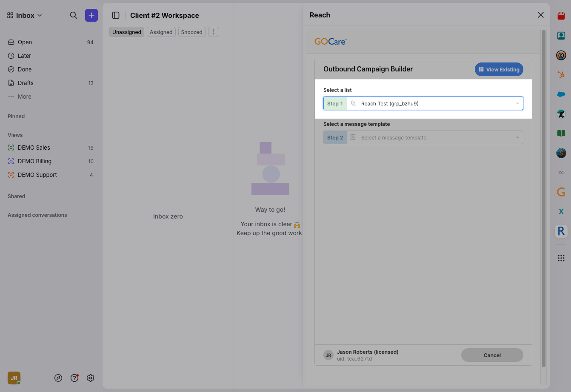Open the Salesforce cloud integration icon
The height and width of the screenshot is (392, 571).
[x=561, y=94]
